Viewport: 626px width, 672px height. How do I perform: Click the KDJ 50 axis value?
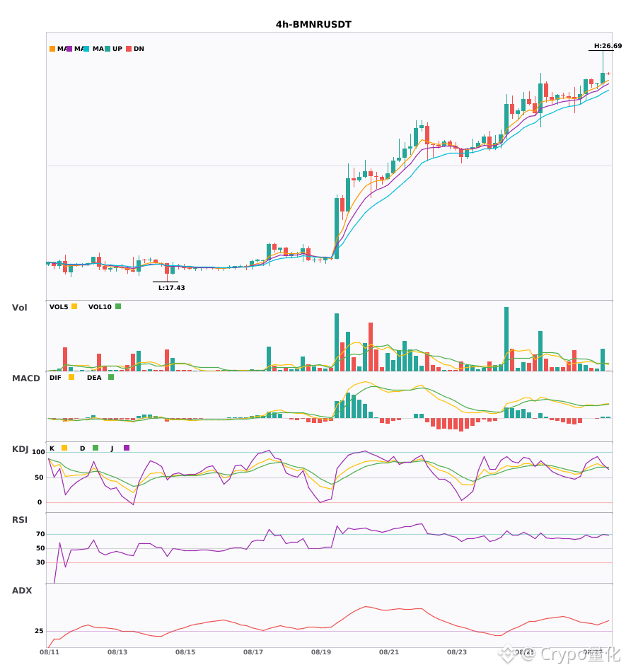click(x=39, y=477)
